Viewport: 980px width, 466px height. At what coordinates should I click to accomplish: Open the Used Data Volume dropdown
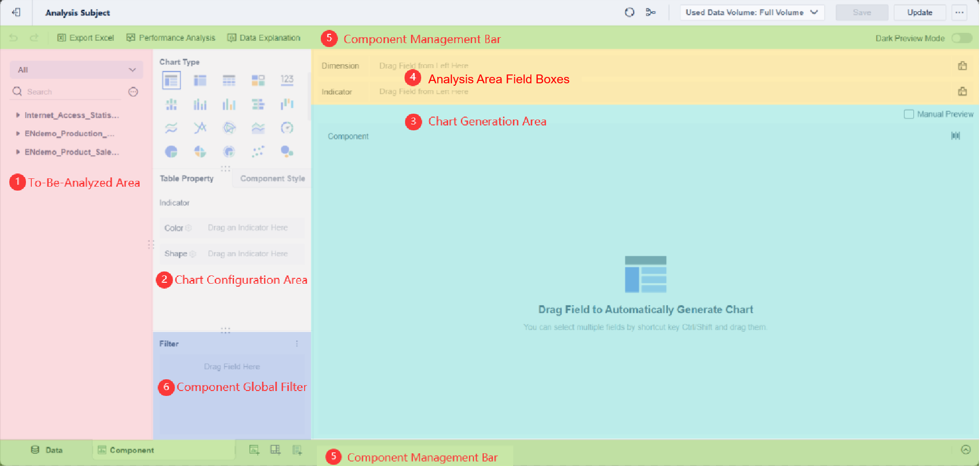(x=752, y=12)
